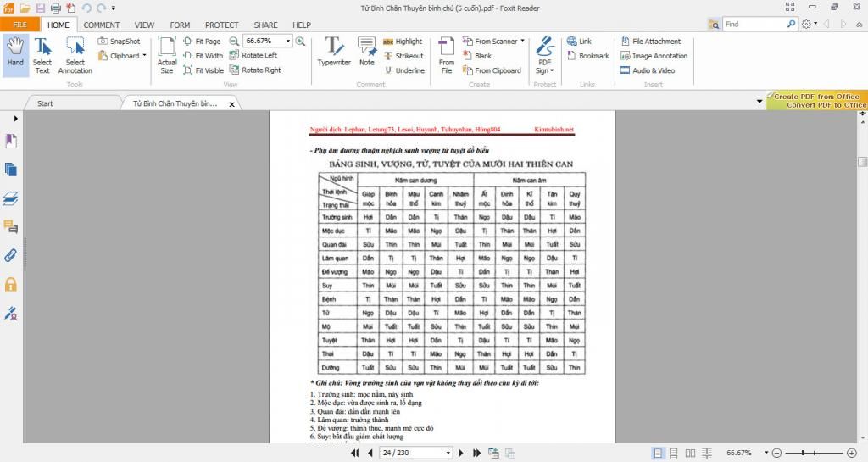Rotate the page right

click(x=255, y=70)
